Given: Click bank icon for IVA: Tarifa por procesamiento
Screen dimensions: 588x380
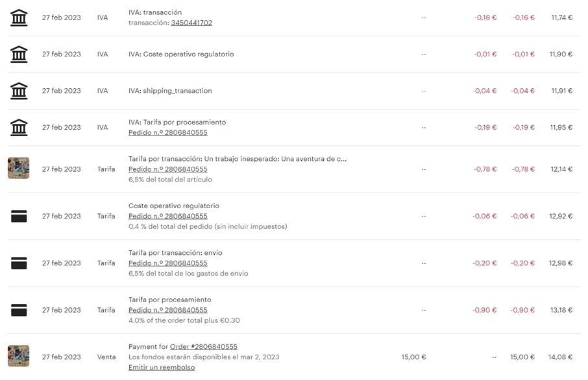Looking at the screenshot, I should (19, 128).
